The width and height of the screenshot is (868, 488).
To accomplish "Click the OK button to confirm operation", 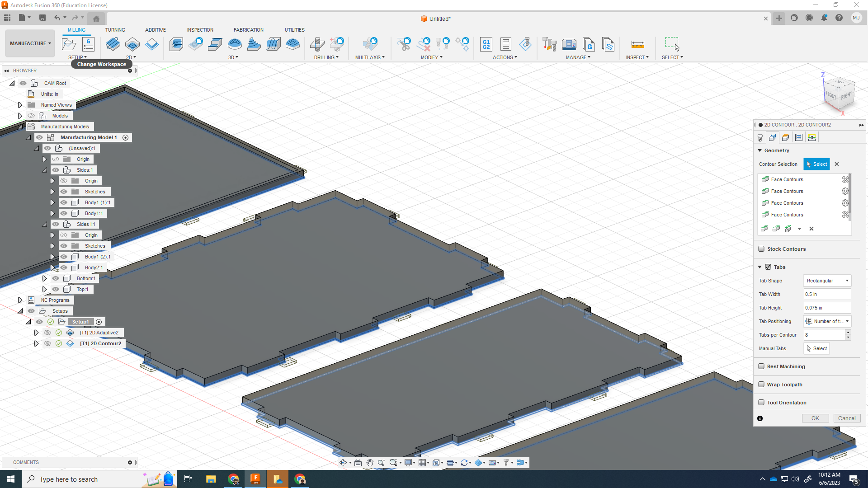I will tap(815, 418).
